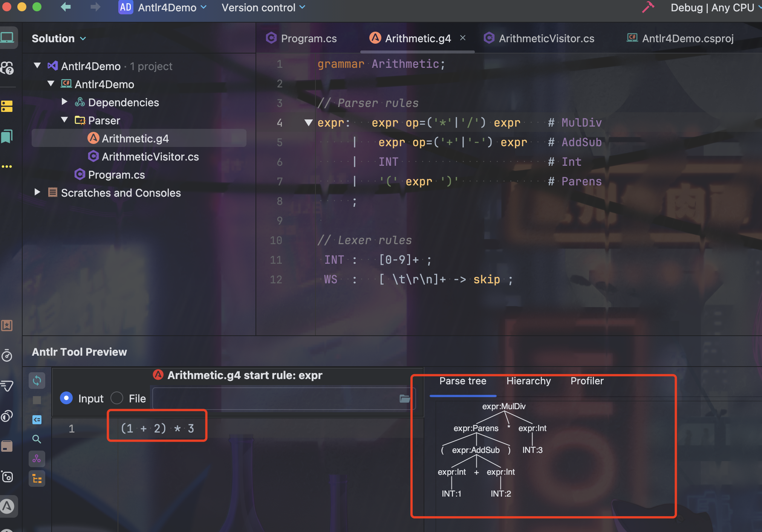Select Program.cs in the solution tree
Image resolution: width=762 pixels, height=532 pixels.
point(116,175)
